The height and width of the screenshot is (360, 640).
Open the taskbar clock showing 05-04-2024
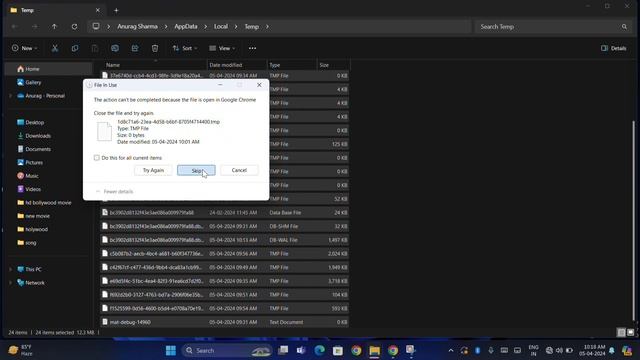pyautogui.click(x=592, y=350)
